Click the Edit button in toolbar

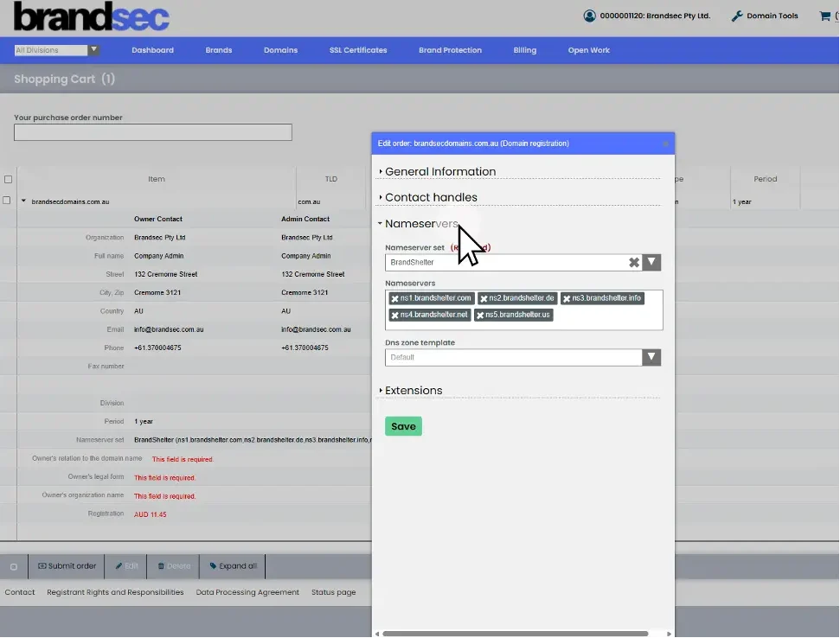point(126,566)
